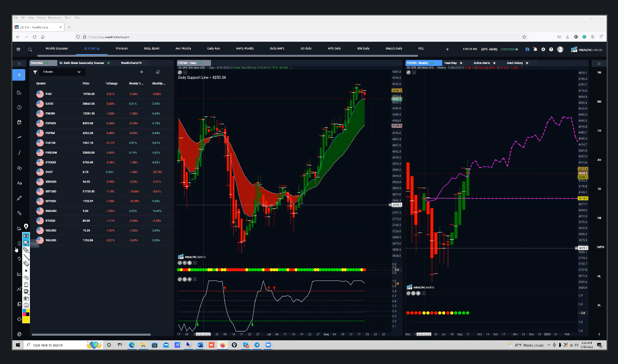Image resolution: width=618 pixels, height=364 pixels.
Task: Toggle the FSPXM - Weekly tab green dot
Action: click(432, 63)
